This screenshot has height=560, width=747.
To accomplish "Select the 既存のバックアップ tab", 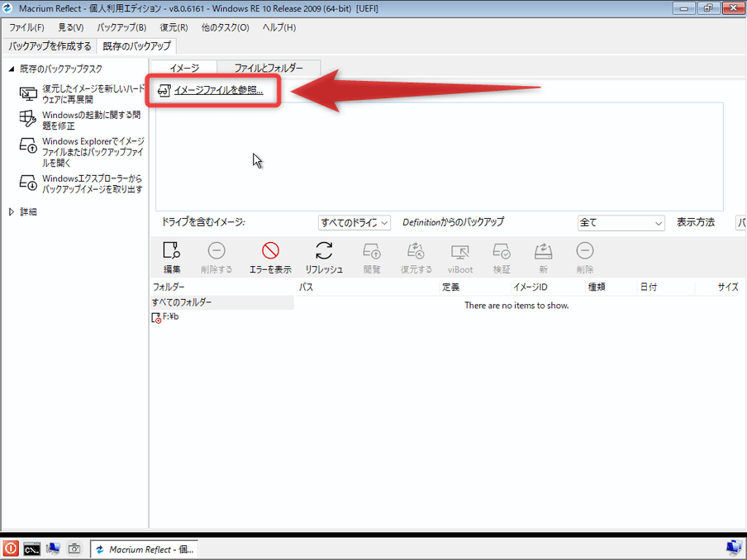I will [x=136, y=46].
